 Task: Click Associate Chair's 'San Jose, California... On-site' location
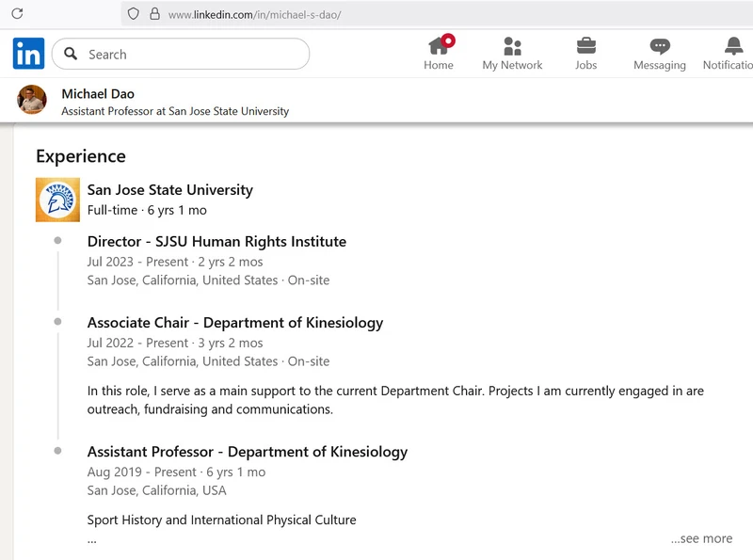tap(208, 361)
